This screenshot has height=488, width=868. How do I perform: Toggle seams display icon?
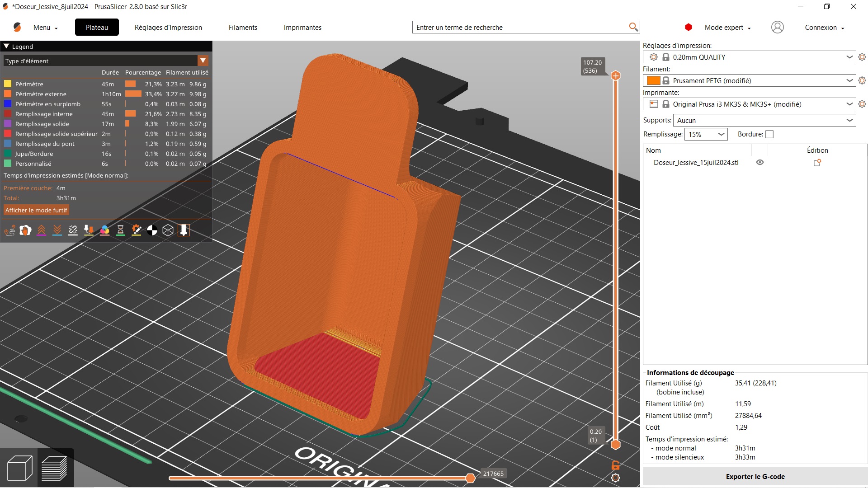click(73, 230)
